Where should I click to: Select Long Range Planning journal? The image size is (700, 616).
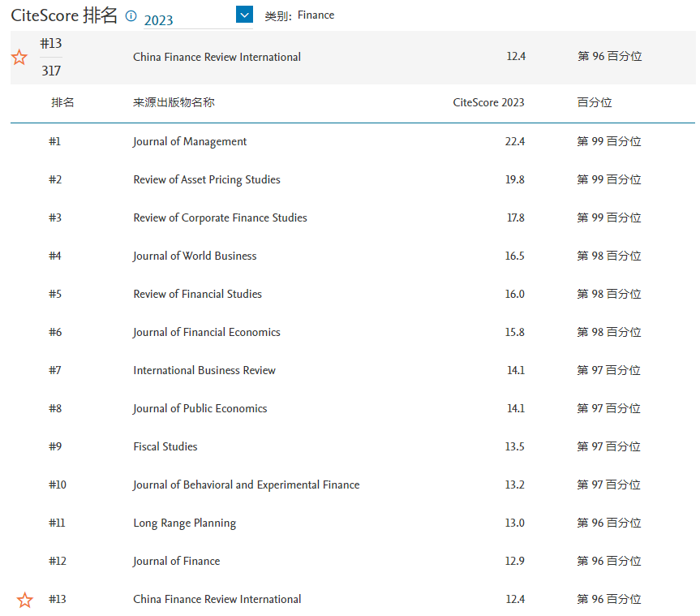pyautogui.click(x=184, y=523)
